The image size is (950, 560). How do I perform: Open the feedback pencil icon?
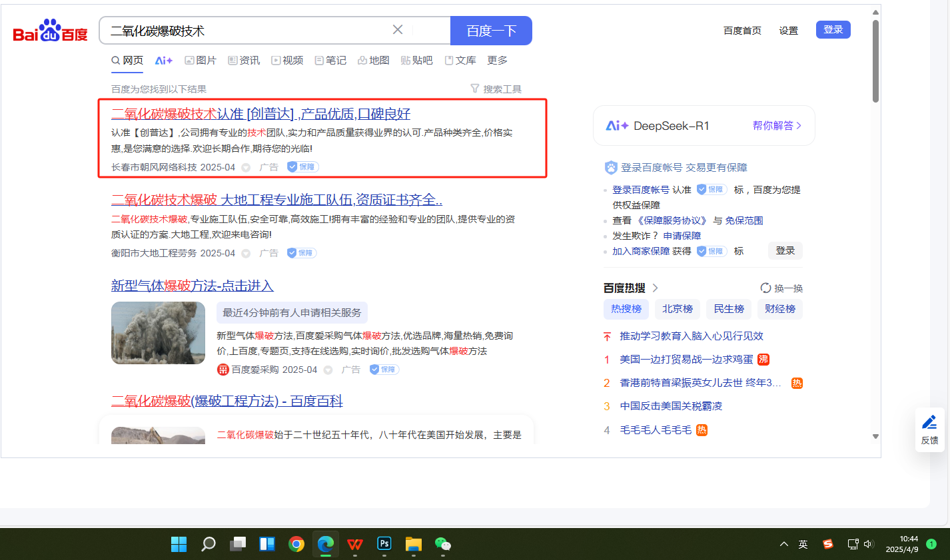click(929, 422)
